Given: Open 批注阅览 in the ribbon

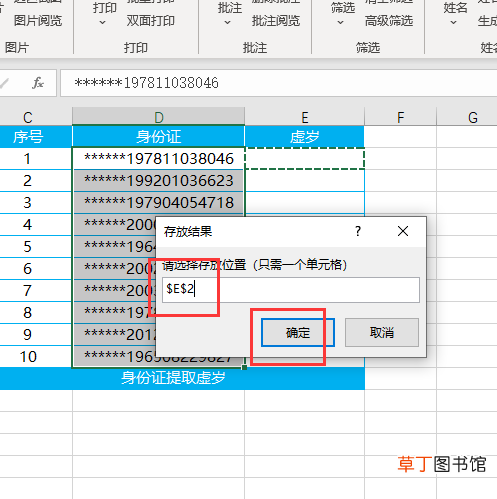Looking at the screenshot, I should point(276,21).
